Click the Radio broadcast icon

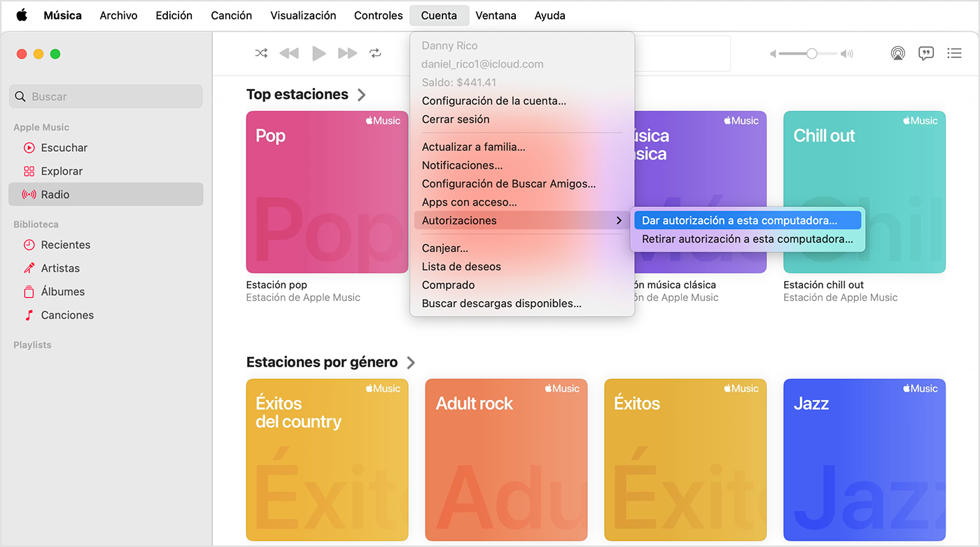(29, 194)
